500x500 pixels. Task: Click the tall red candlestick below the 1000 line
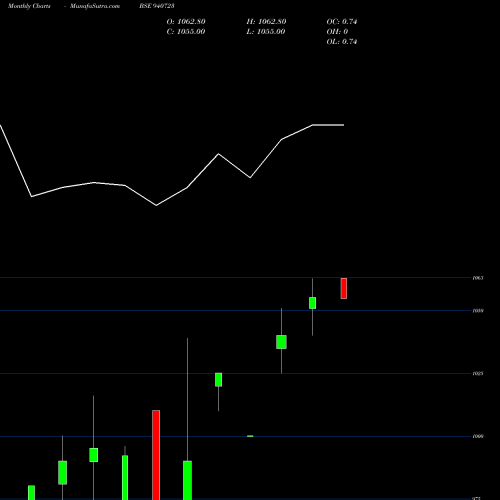156,455
